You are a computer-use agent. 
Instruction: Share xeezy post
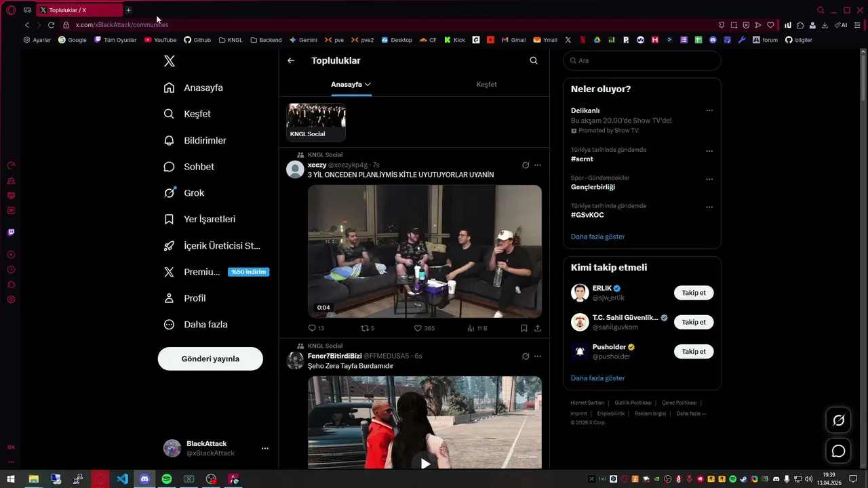point(538,328)
